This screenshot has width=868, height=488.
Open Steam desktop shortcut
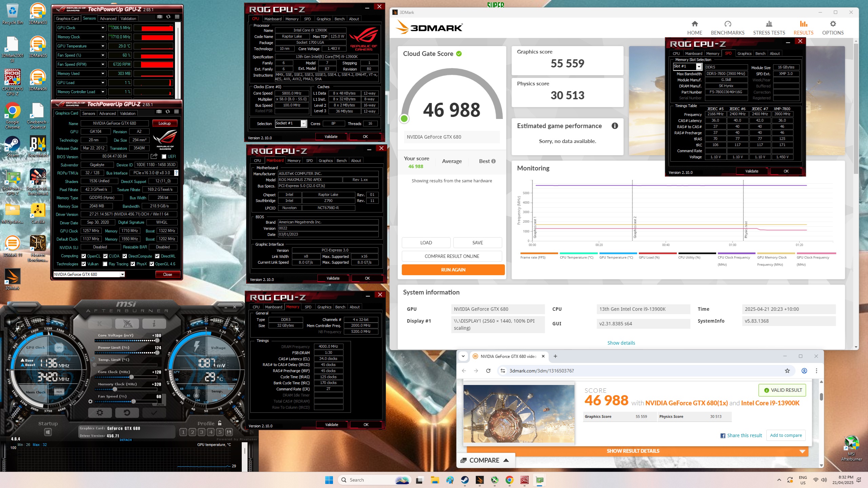pos(12,146)
